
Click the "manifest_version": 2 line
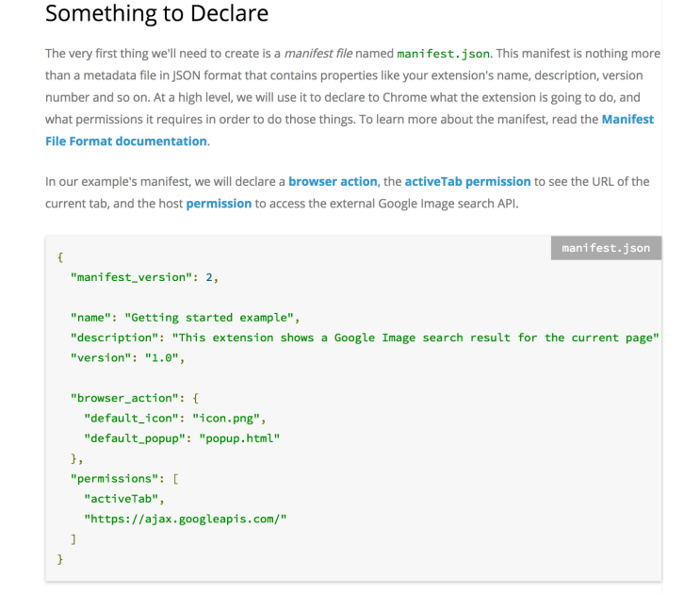tap(144, 277)
